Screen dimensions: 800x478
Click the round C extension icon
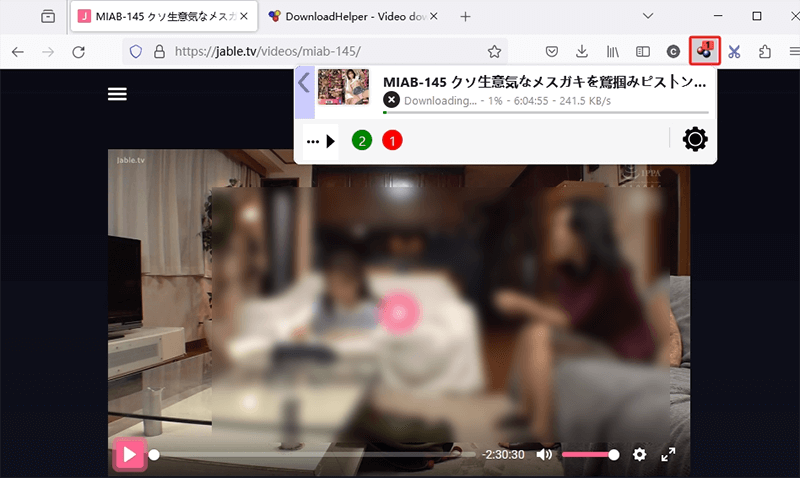[673, 52]
